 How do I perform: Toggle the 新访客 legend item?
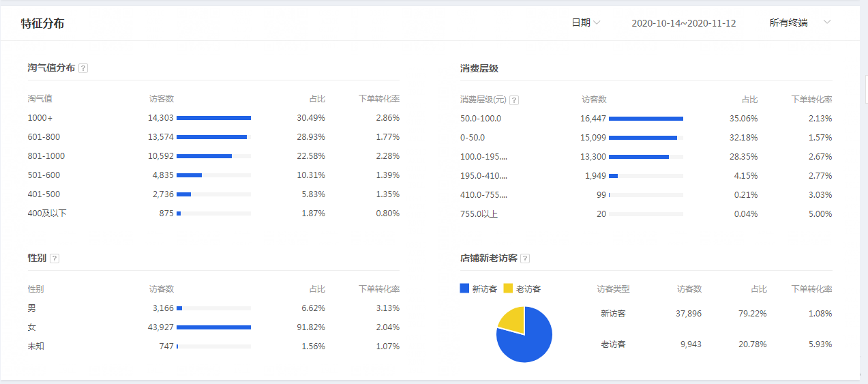[x=479, y=289]
